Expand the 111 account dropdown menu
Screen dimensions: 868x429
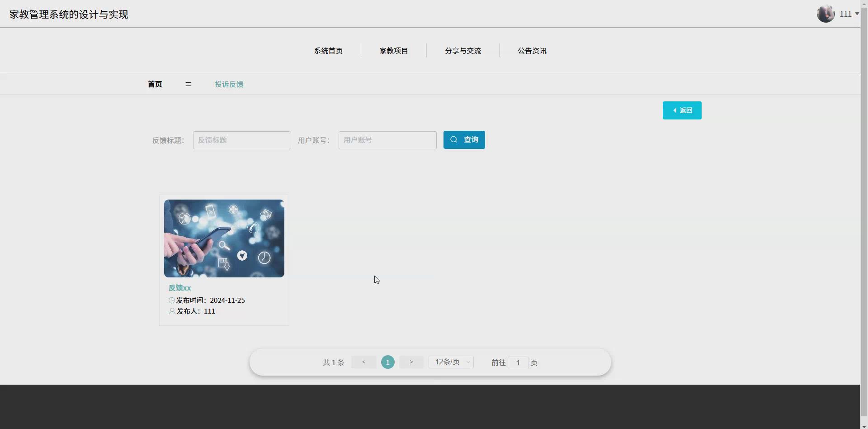click(x=856, y=14)
